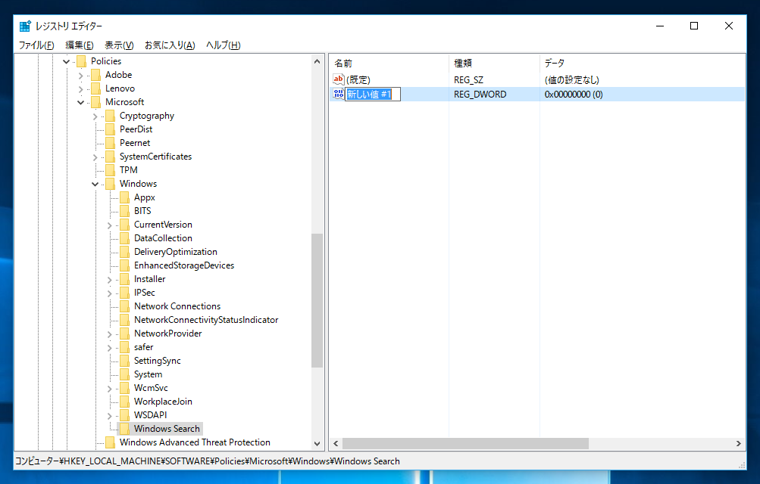Click the DataCollection folder icon
This screenshot has width=760, height=484.
(125, 238)
